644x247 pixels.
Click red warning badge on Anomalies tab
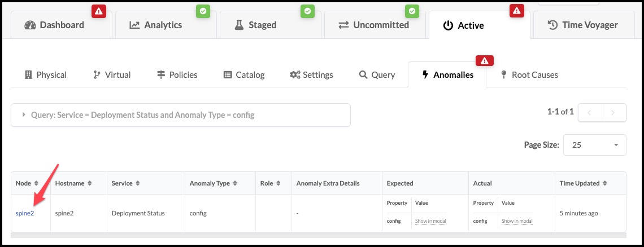coord(485,60)
